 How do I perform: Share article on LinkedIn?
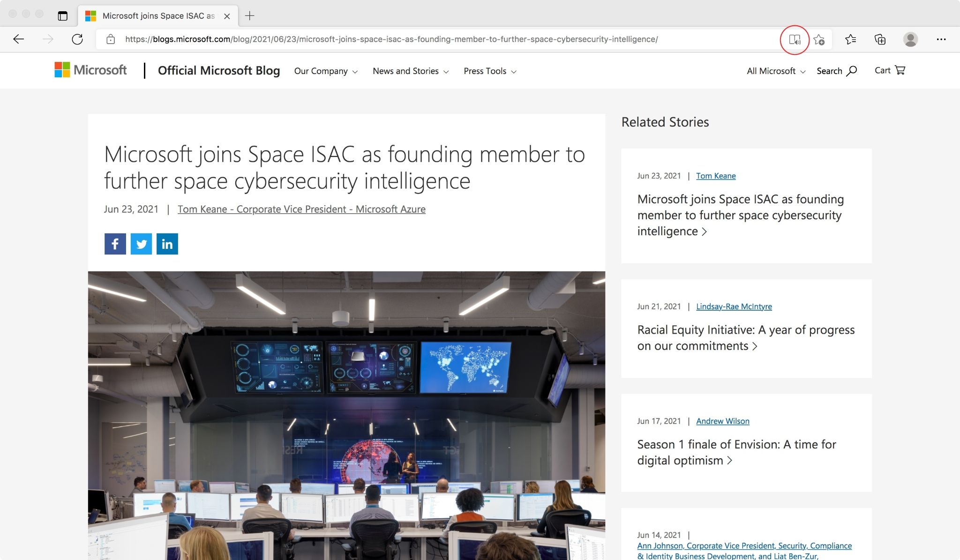click(167, 244)
